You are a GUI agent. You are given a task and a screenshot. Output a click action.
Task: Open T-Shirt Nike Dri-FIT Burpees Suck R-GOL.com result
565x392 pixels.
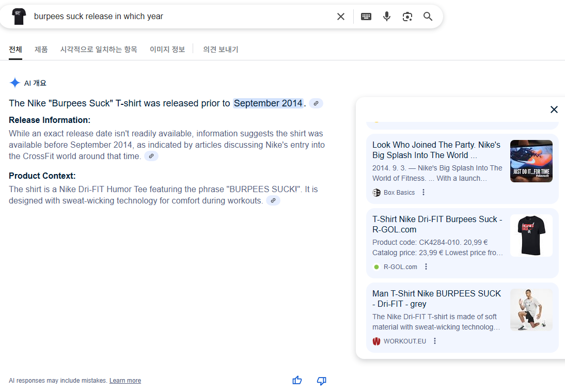click(x=437, y=224)
